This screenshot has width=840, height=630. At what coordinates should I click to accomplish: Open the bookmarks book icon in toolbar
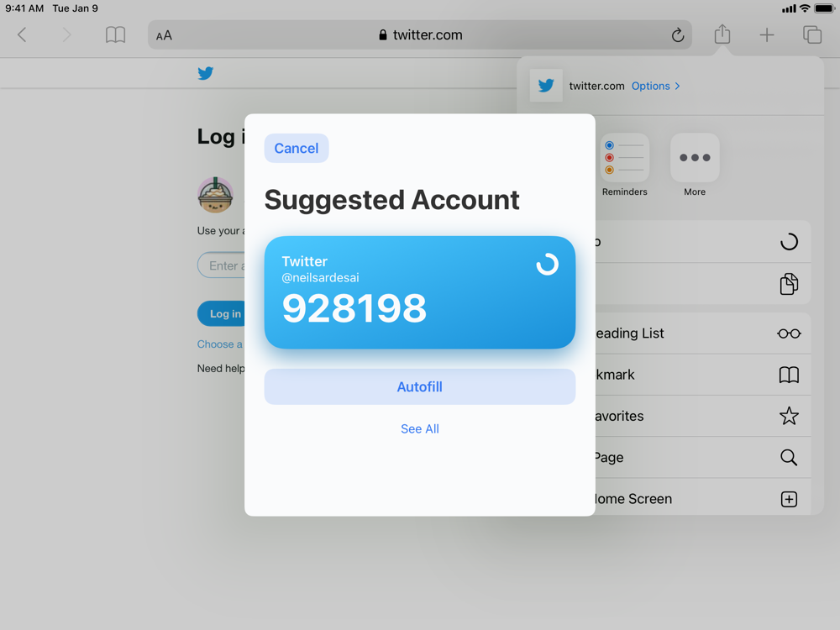tap(115, 35)
